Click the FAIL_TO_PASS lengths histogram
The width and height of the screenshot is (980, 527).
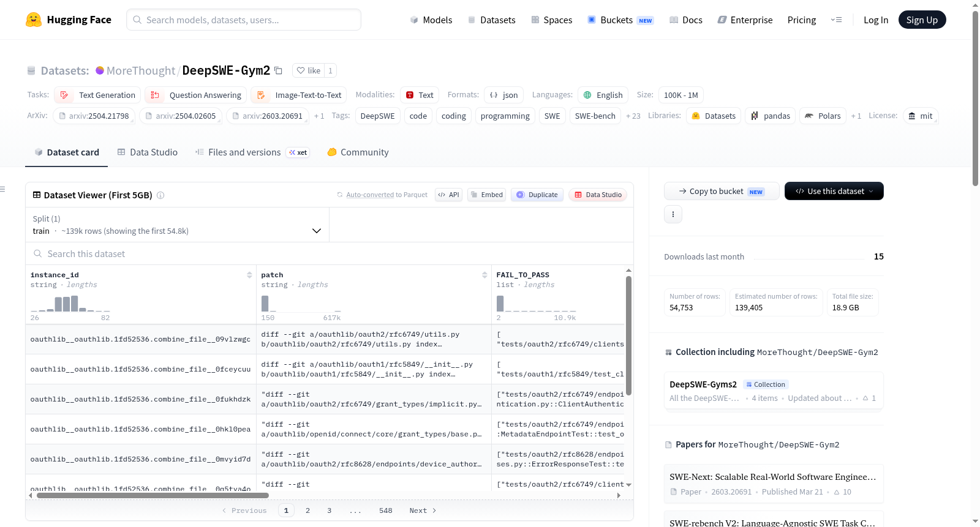(x=536, y=304)
